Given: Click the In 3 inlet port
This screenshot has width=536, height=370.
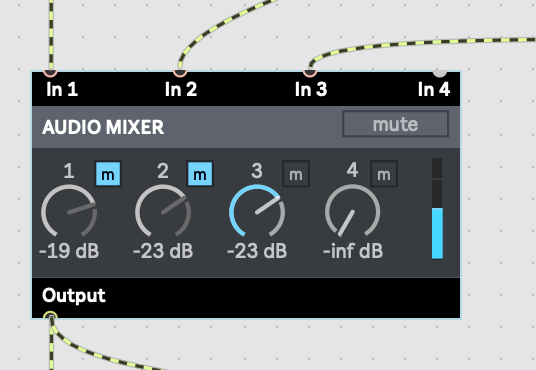Looking at the screenshot, I should (310, 72).
